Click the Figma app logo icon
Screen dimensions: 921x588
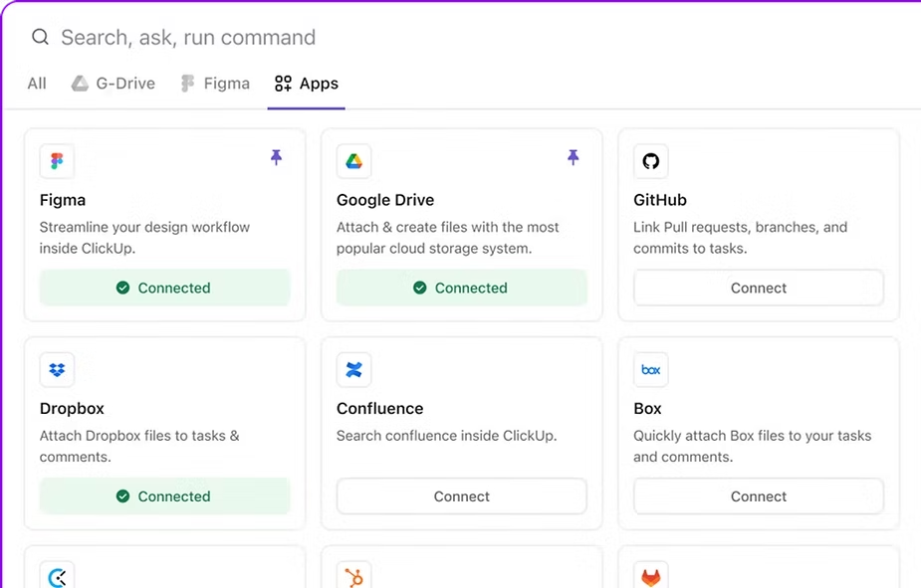click(57, 161)
